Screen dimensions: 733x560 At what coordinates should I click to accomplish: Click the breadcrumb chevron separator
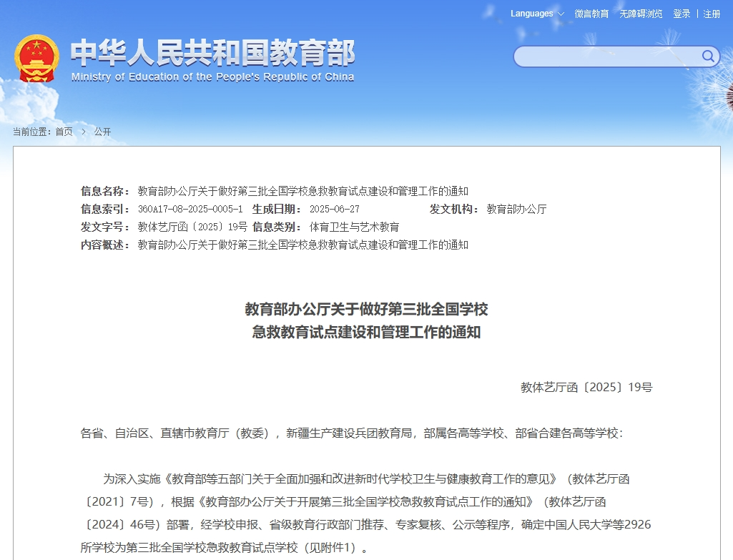tap(84, 132)
